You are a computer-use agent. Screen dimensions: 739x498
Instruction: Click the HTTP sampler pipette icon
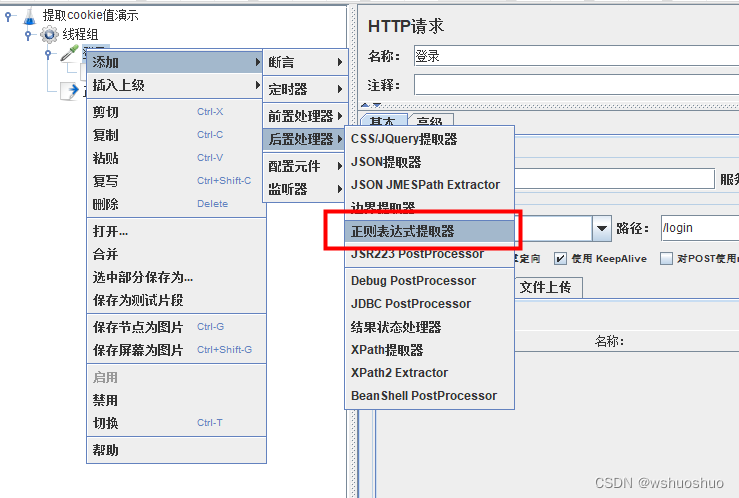click(69, 53)
